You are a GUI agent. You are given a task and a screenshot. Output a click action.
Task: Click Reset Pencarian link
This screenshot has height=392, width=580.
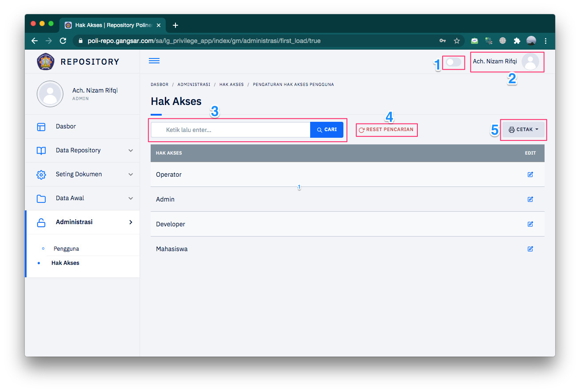(386, 130)
